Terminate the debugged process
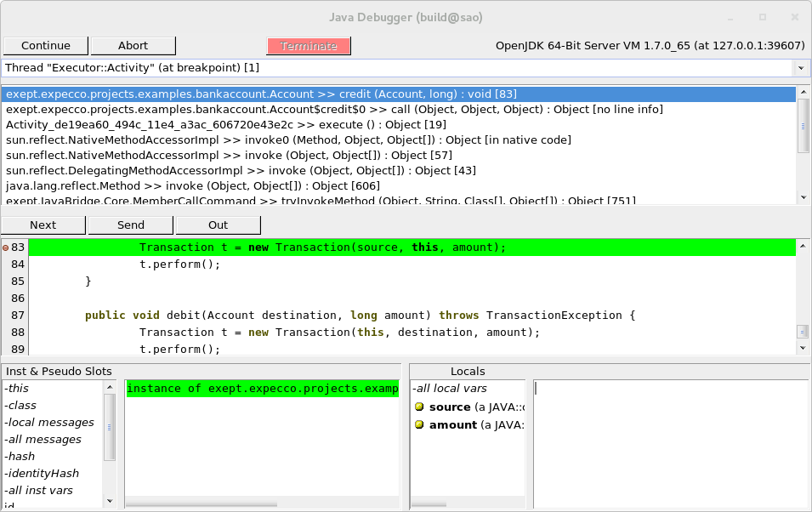The image size is (812, 512). point(308,46)
